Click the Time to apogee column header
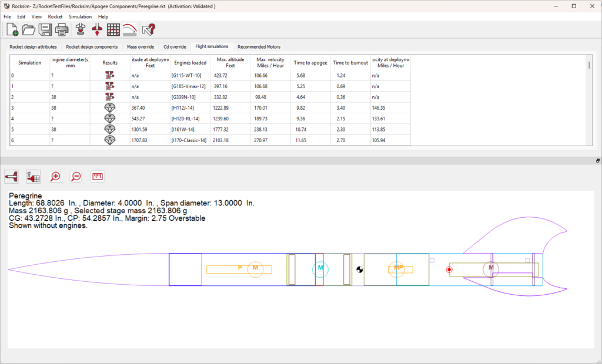 pyautogui.click(x=310, y=62)
